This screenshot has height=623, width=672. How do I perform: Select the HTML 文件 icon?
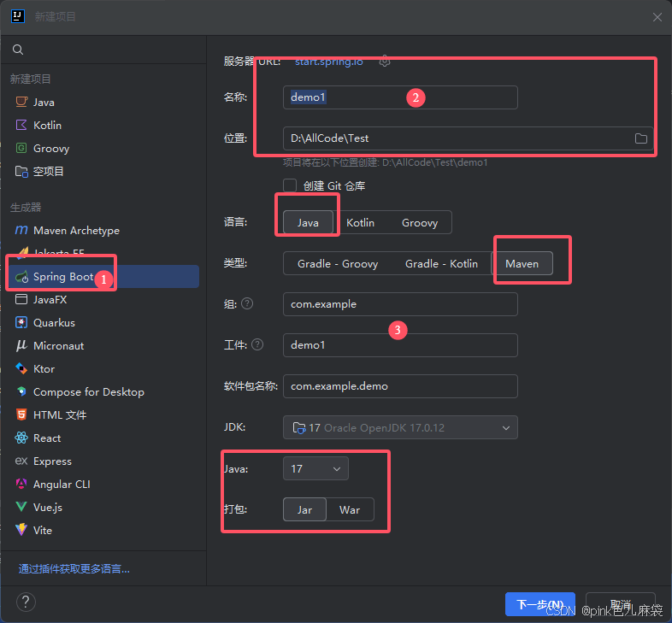click(x=21, y=414)
